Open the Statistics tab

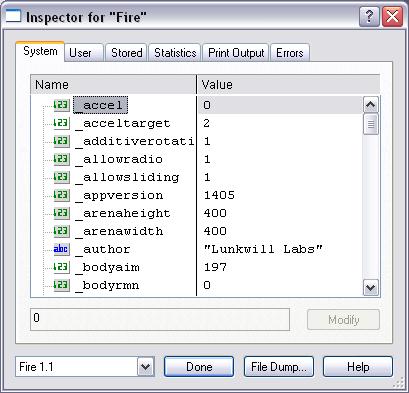pyautogui.click(x=175, y=53)
